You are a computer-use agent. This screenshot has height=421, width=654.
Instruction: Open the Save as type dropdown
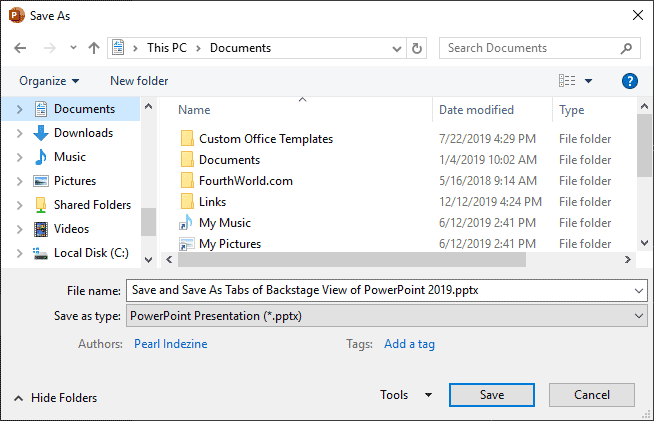387,316
